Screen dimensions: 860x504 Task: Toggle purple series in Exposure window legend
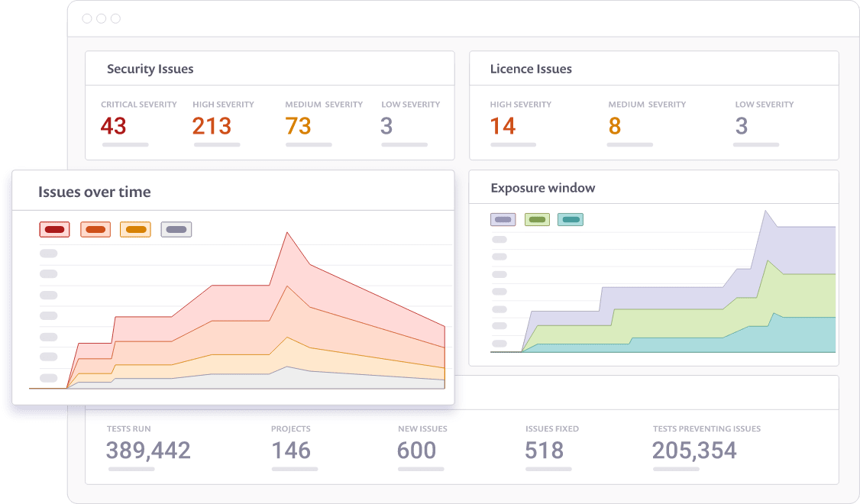(503, 219)
